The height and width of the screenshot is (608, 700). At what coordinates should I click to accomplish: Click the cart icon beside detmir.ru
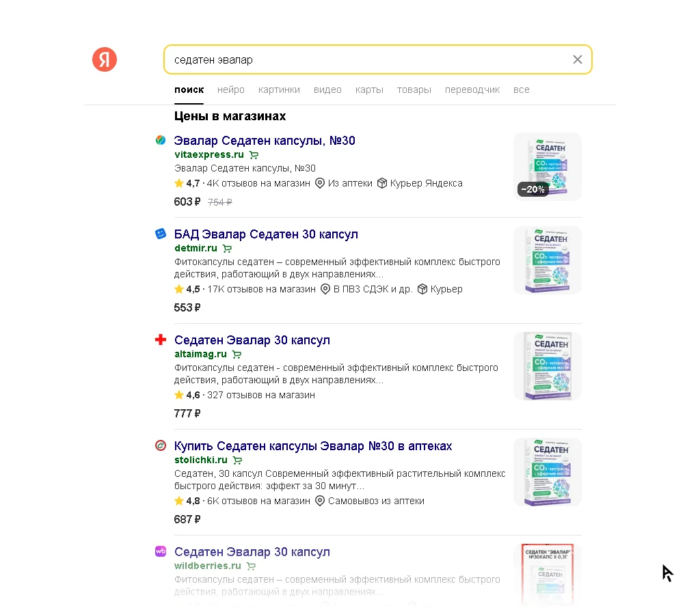click(228, 249)
